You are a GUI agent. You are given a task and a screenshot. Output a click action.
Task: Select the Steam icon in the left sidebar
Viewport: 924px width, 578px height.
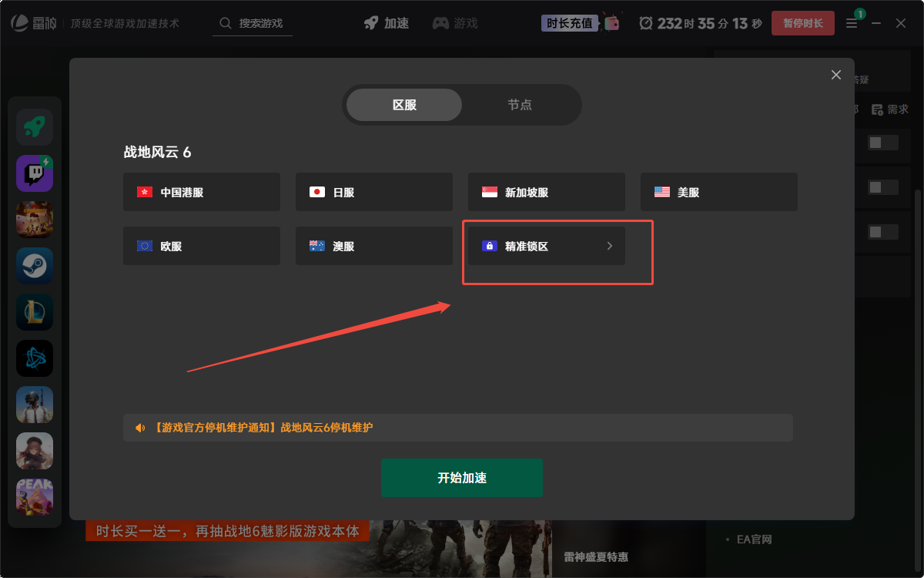click(35, 265)
